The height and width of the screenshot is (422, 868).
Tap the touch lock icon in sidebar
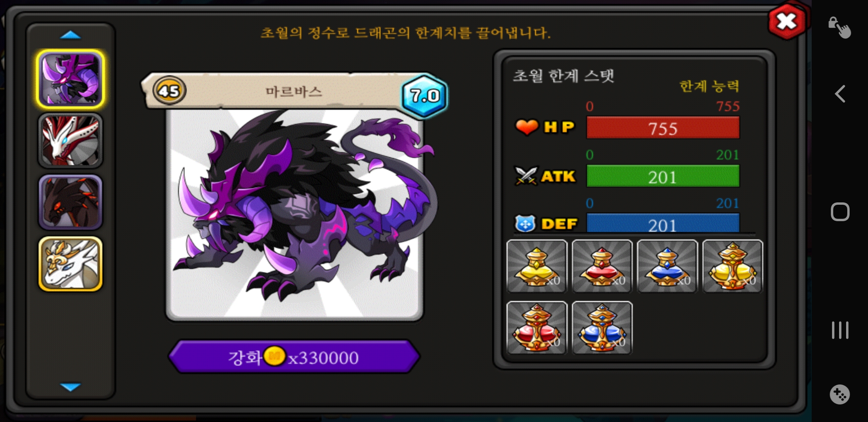[x=839, y=27]
